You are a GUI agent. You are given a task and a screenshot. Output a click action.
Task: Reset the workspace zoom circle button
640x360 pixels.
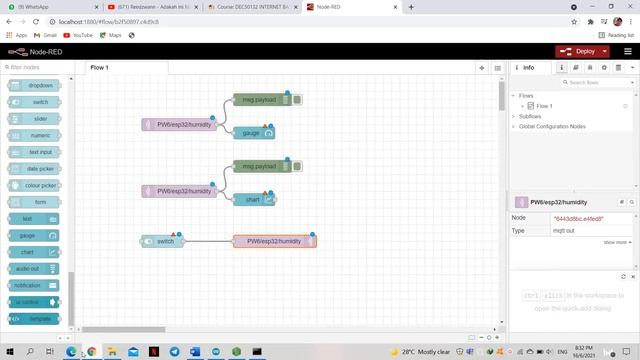[x=489, y=338]
